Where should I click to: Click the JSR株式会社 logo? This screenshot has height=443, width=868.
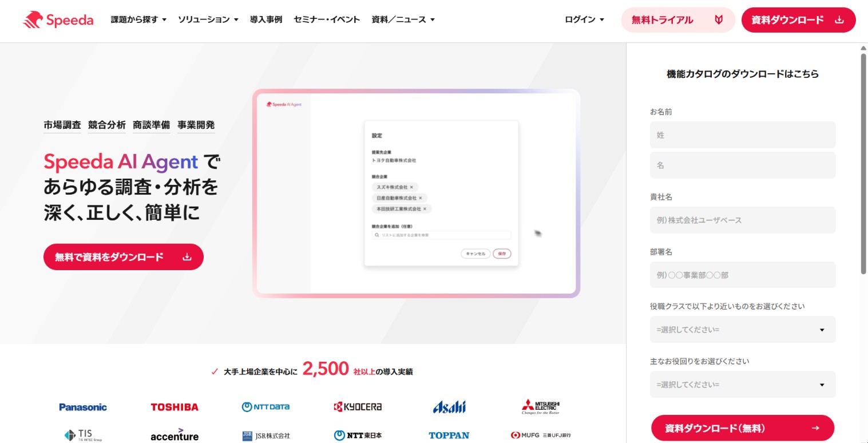[266, 436]
